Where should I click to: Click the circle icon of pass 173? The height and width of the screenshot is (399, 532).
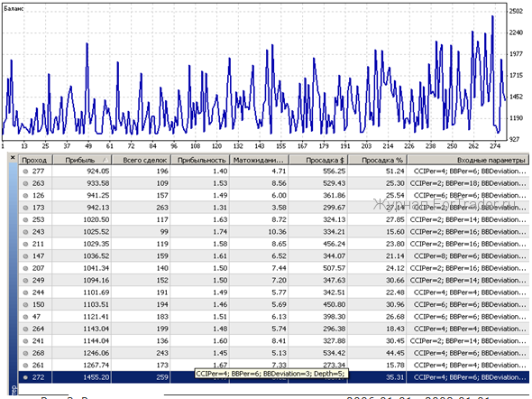click(25, 208)
